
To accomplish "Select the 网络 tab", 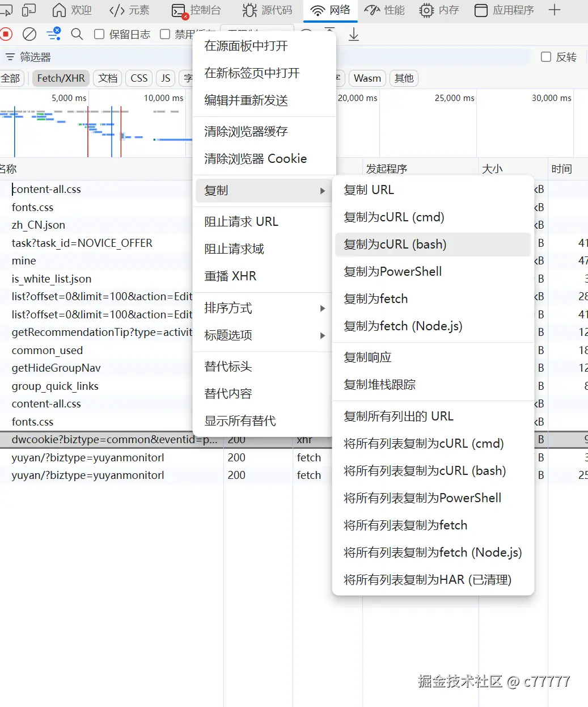I will click(x=331, y=10).
